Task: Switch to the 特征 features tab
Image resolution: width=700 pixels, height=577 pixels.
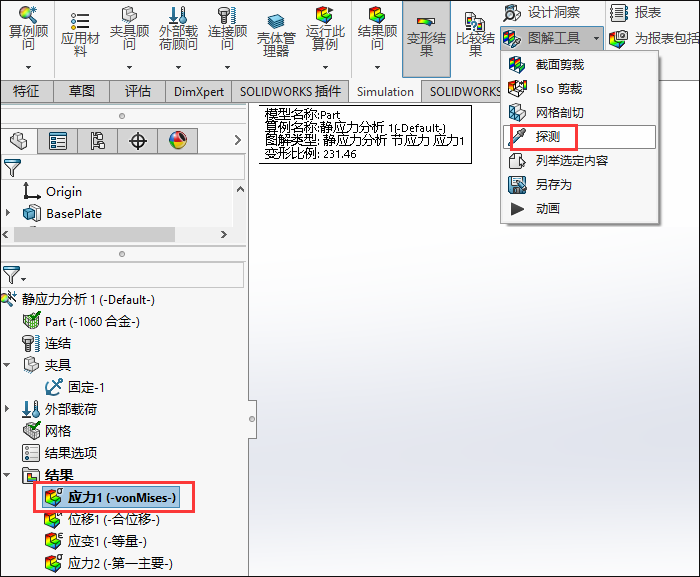Action: (26, 92)
